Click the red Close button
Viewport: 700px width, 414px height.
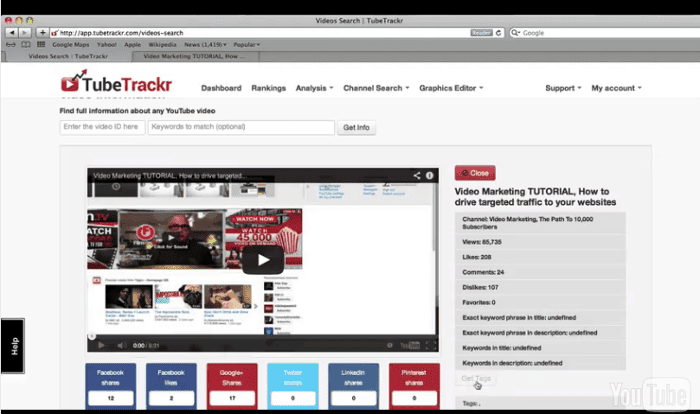pyautogui.click(x=475, y=173)
